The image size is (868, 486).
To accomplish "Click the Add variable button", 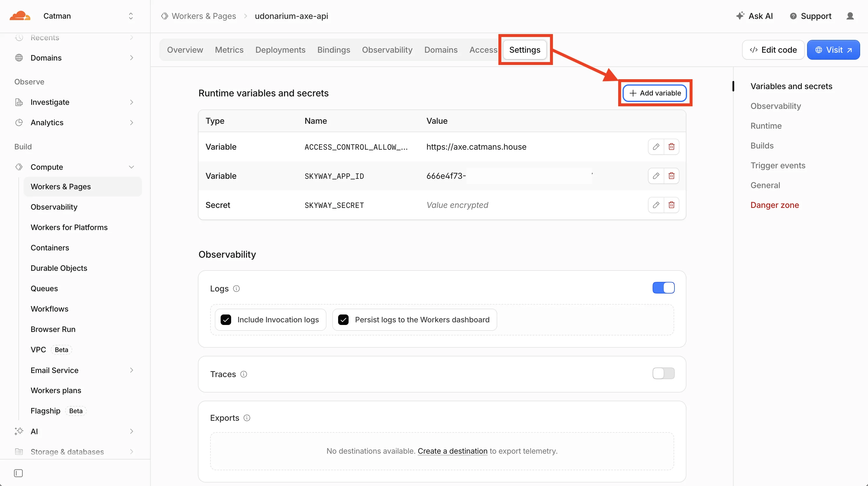I will coord(655,93).
